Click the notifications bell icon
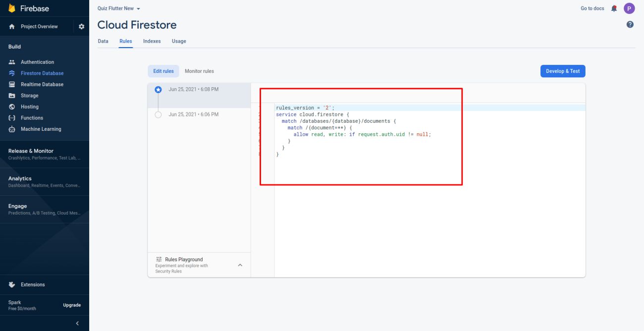Screen dimensions: 644x331 click(614, 8)
